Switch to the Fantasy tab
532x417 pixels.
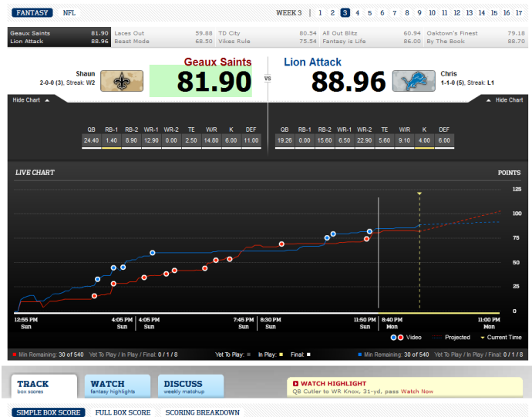[x=32, y=13]
